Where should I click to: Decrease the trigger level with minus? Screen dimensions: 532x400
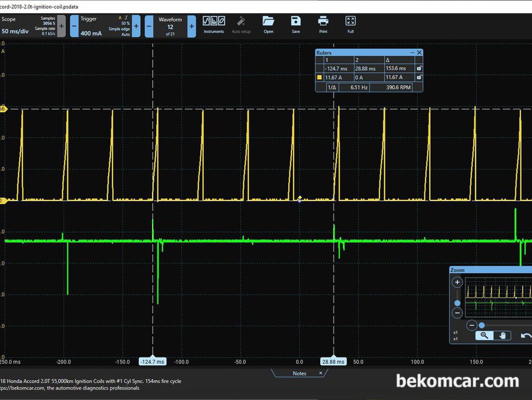(x=74, y=26)
